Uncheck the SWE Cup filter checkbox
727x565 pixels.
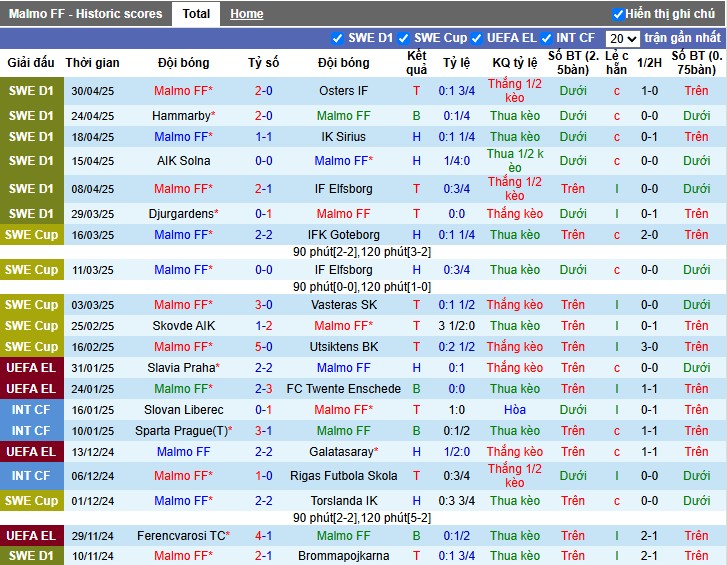coord(403,38)
